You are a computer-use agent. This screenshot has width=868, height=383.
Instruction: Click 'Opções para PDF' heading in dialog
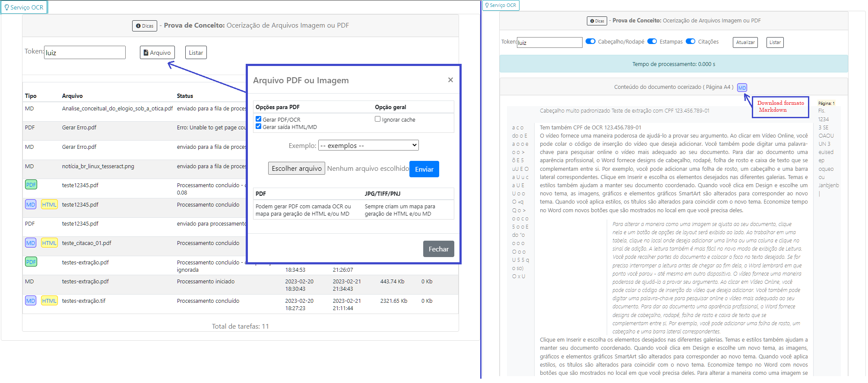tap(277, 107)
